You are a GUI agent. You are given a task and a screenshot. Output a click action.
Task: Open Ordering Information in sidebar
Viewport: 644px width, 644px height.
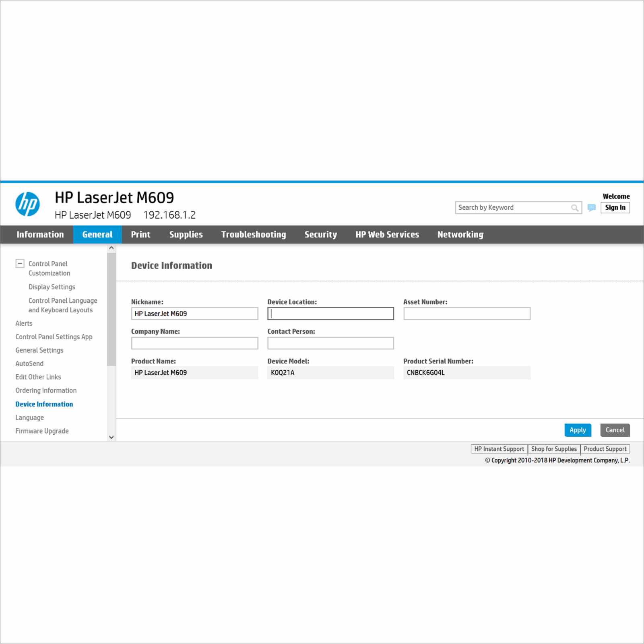pos(46,390)
